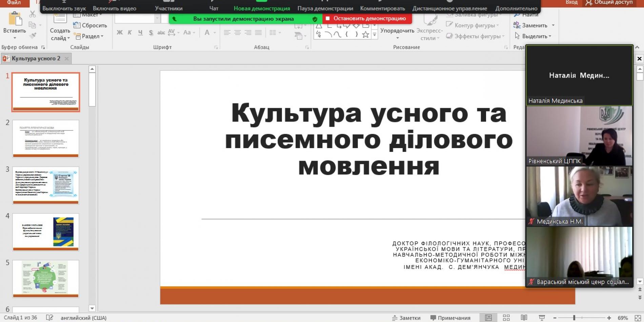The height and width of the screenshot is (322, 644).
Task: Open the font color A dropdown
Action: point(210,33)
